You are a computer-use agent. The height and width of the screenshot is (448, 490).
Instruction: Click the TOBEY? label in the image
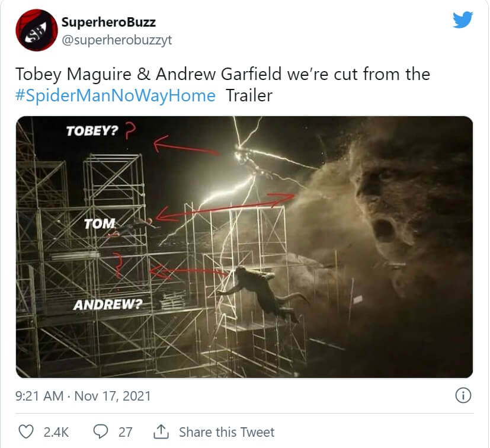tap(92, 131)
